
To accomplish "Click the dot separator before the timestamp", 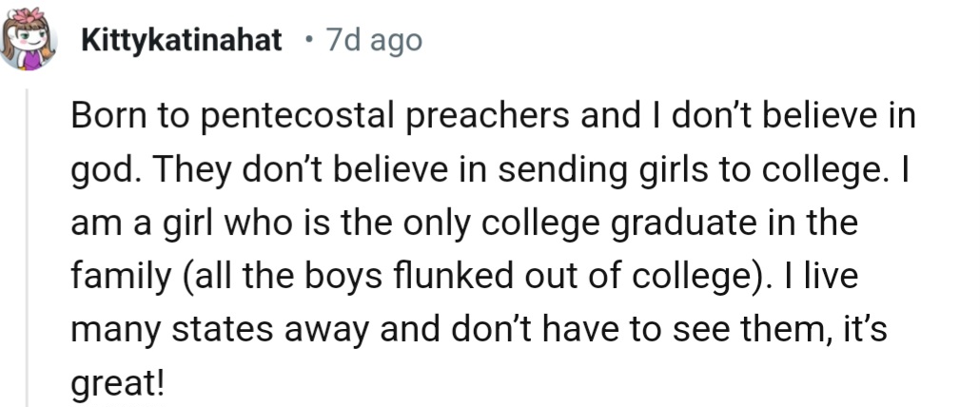I will (x=306, y=42).
